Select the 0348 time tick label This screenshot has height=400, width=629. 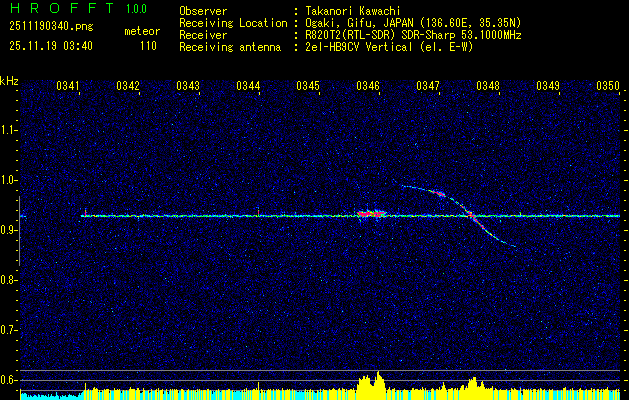[488, 86]
